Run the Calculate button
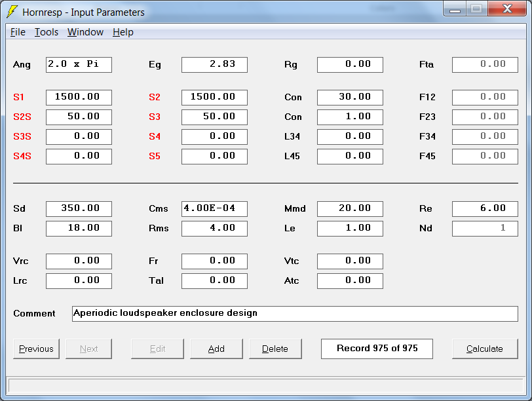532x401 pixels. [x=485, y=349]
